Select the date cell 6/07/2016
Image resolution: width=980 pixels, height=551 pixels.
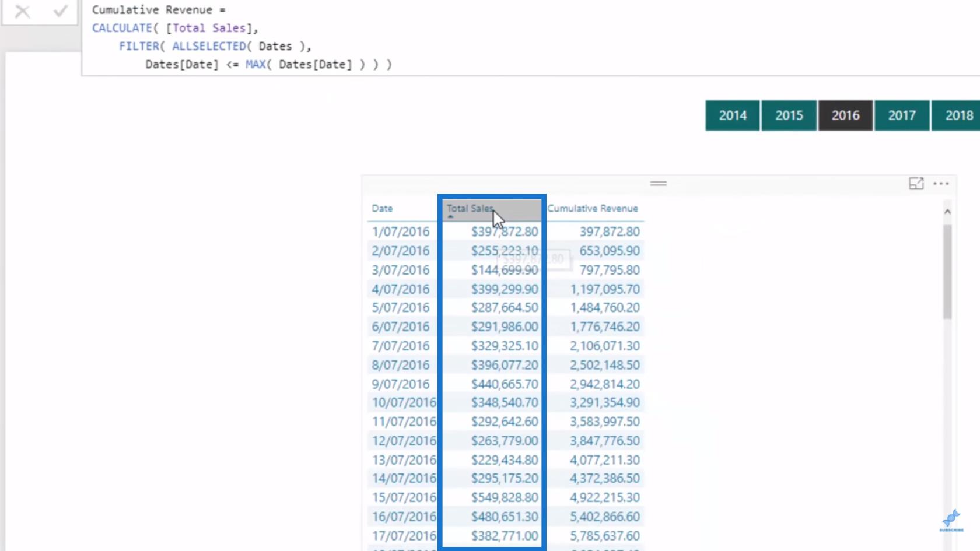coord(400,327)
